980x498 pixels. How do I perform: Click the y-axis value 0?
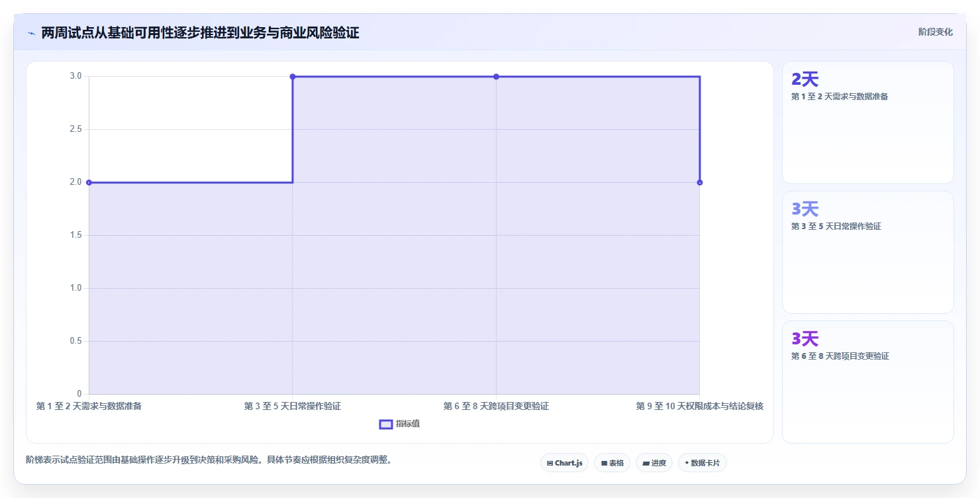tap(79, 394)
